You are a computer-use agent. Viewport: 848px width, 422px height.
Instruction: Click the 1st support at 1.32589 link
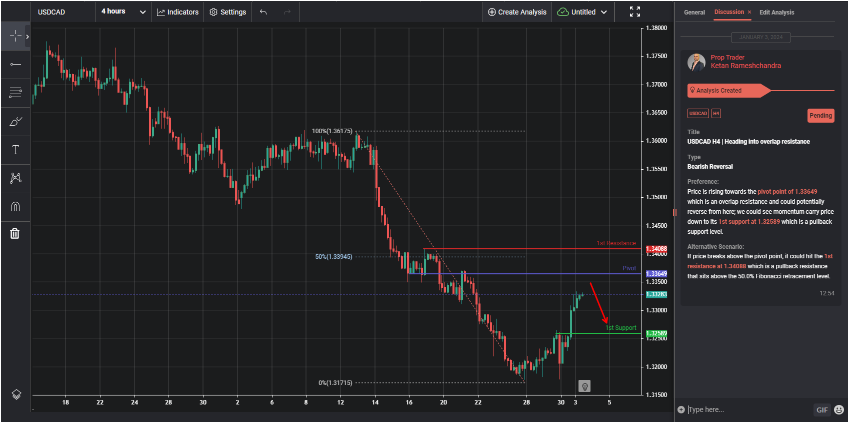749,222
